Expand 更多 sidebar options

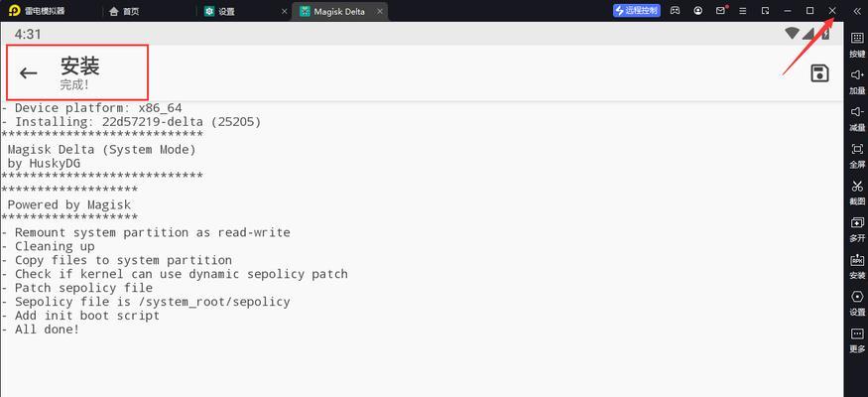click(857, 339)
